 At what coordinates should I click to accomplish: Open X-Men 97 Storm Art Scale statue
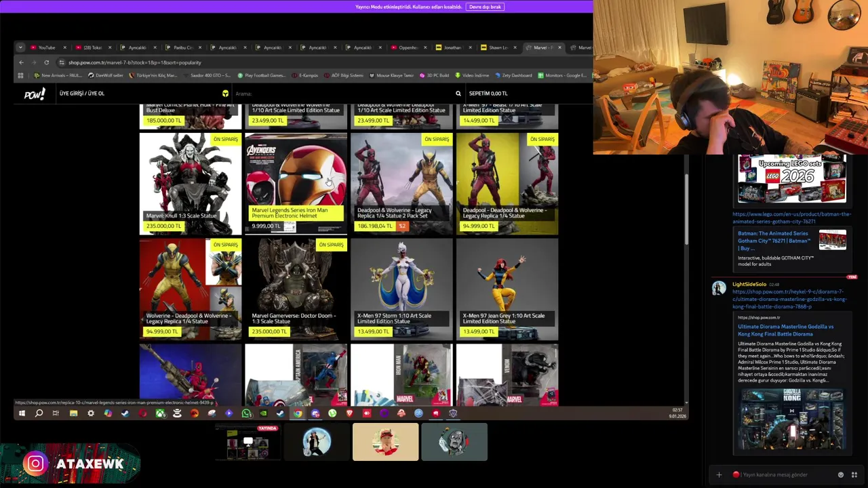point(401,289)
